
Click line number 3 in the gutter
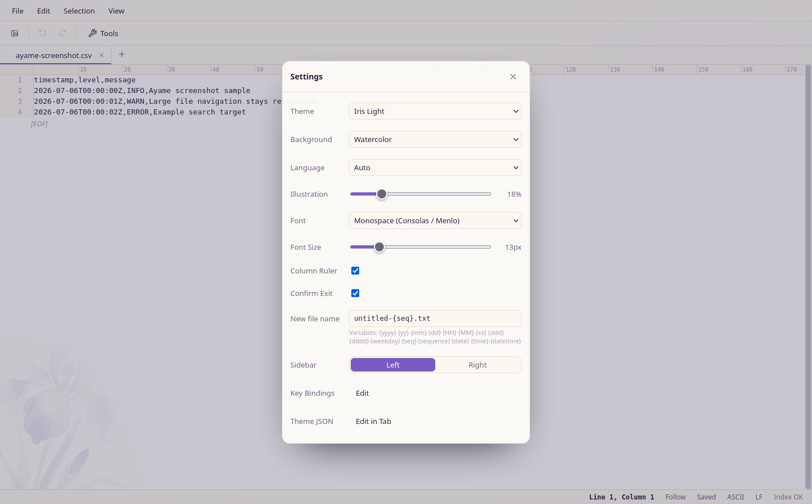coord(20,101)
